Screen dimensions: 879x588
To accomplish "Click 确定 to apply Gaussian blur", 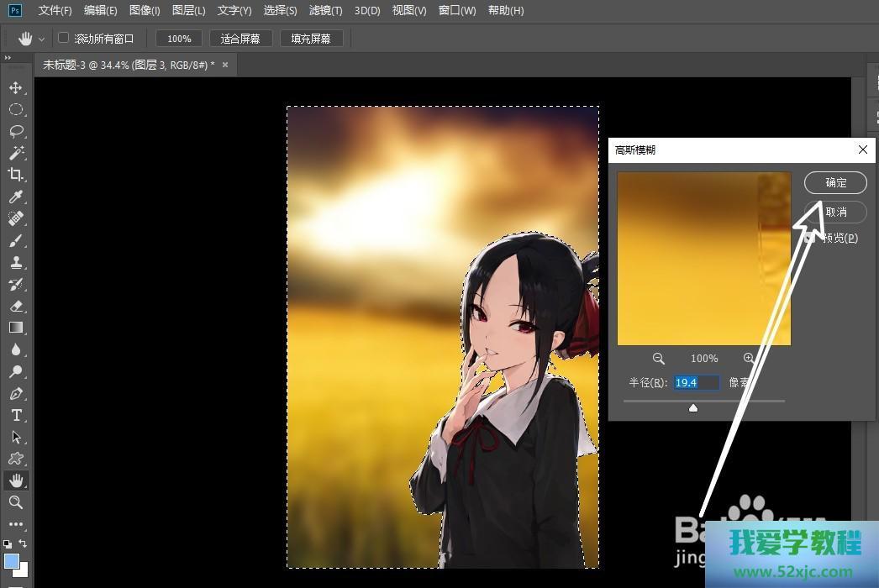I will (835, 182).
